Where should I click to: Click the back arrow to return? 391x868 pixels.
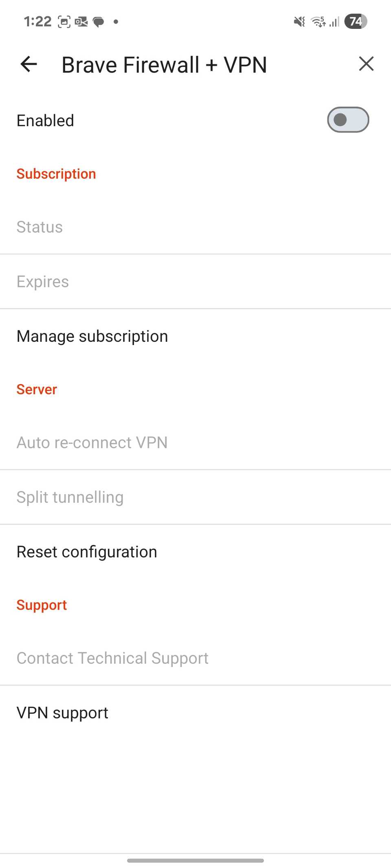[29, 64]
